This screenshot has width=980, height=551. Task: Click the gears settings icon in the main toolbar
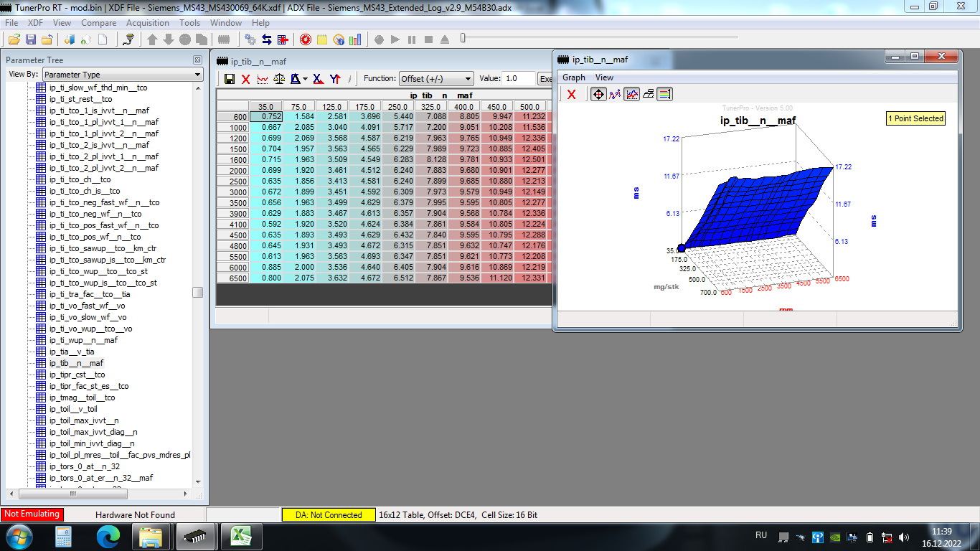tap(250, 39)
